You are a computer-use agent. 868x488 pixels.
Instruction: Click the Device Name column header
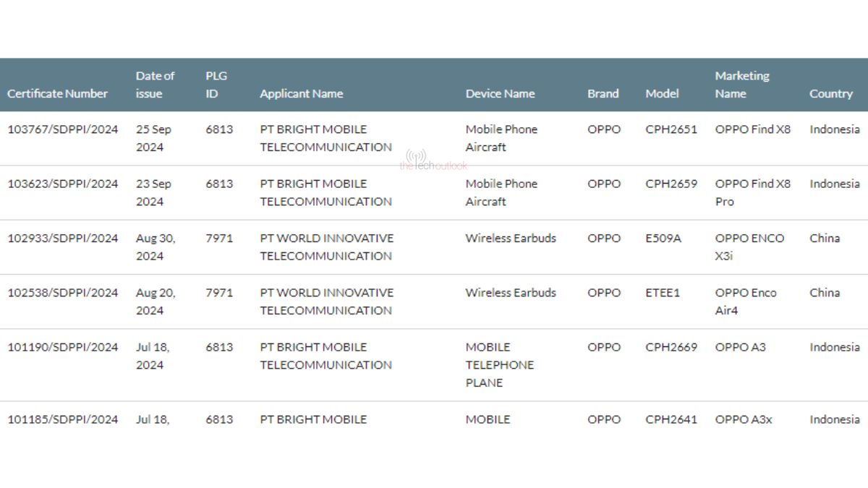pyautogui.click(x=500, y=93)
